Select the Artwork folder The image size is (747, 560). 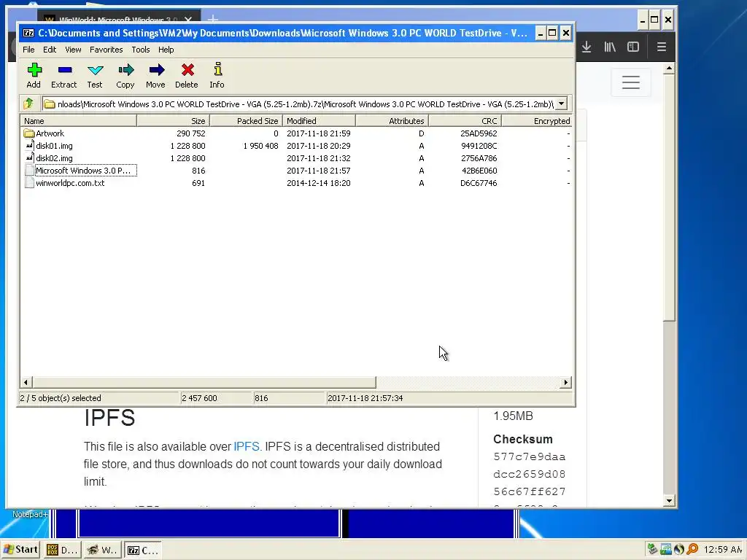pos(50,134)
